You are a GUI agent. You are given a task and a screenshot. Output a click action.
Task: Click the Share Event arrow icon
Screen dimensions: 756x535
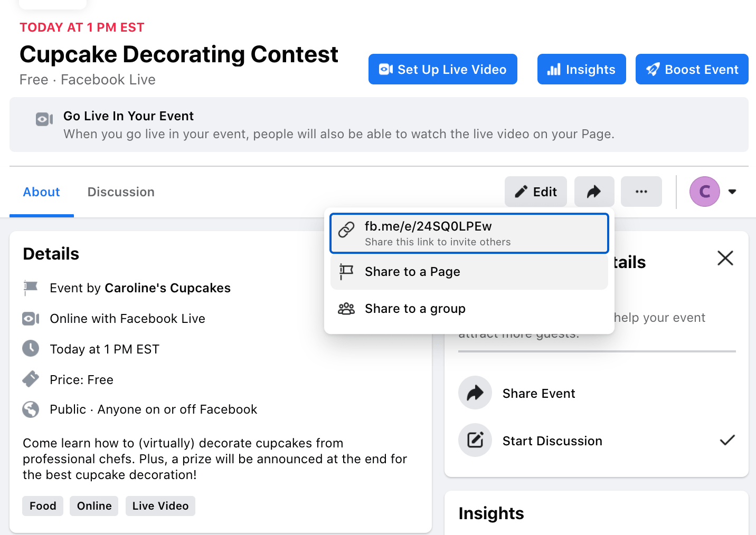[475, 393]
